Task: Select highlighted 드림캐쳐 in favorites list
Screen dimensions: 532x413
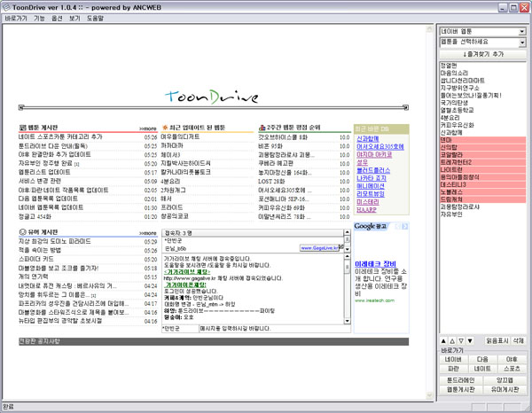Action: (x=483, y=199)
